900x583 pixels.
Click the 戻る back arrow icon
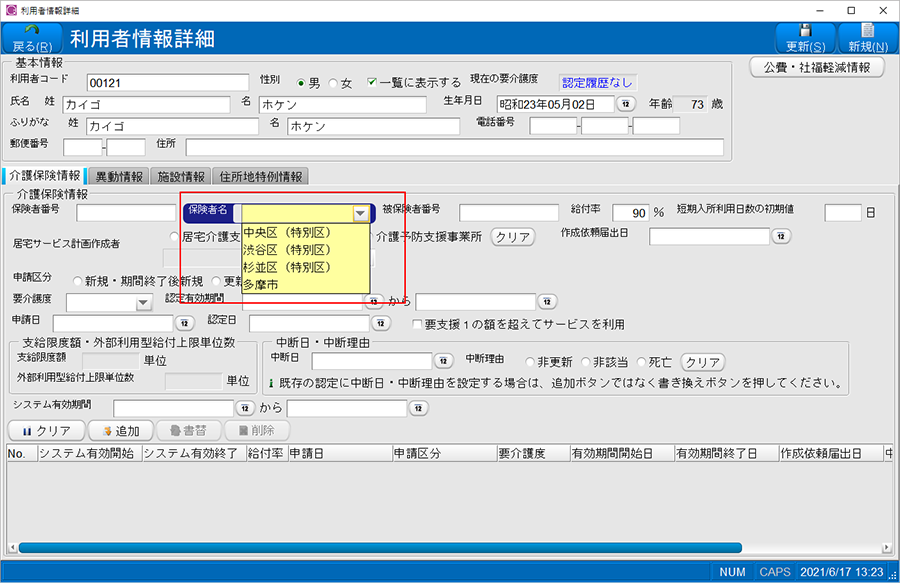coord(31,32)
